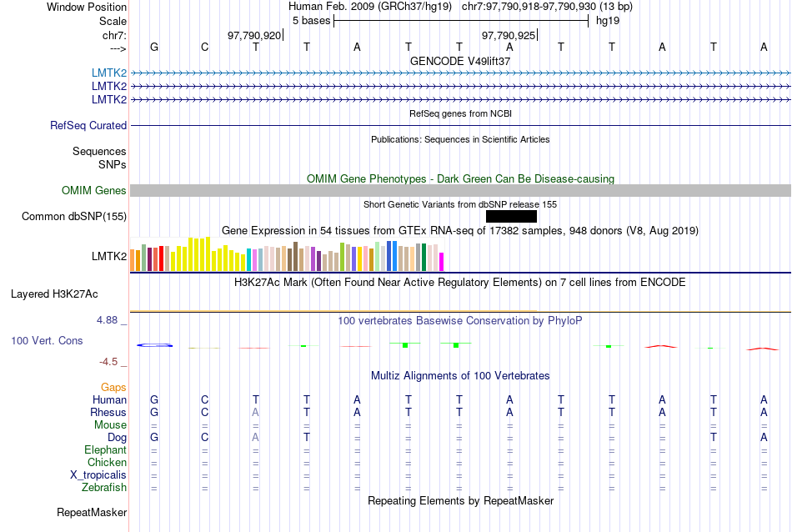Click the Gaps row label
The width and height of the screenshot is (792, 532).
[x=113, y=388]
